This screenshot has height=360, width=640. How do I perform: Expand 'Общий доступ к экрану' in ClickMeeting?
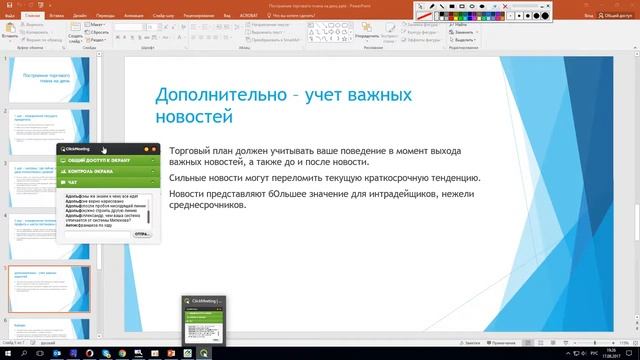point(108,160)
